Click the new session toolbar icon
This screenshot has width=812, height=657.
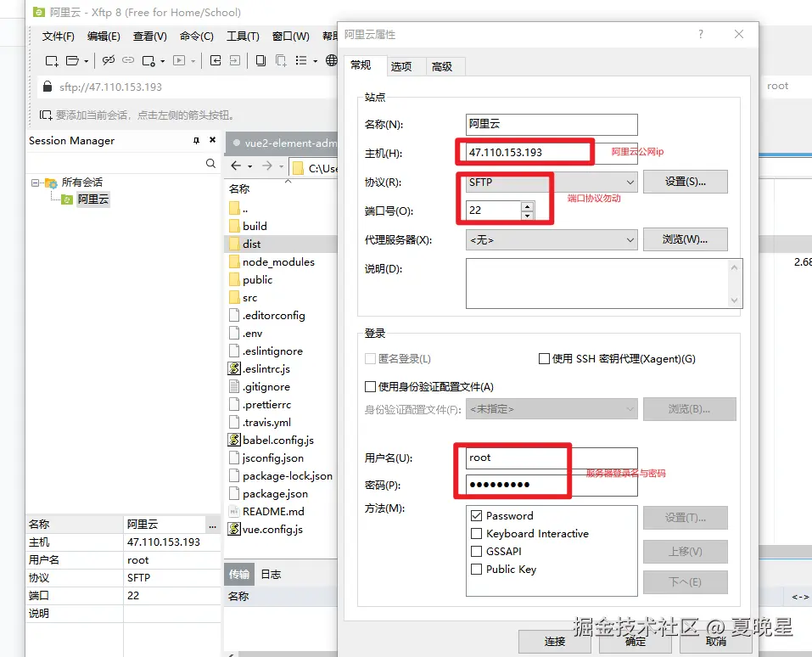[x=51, y=61]
